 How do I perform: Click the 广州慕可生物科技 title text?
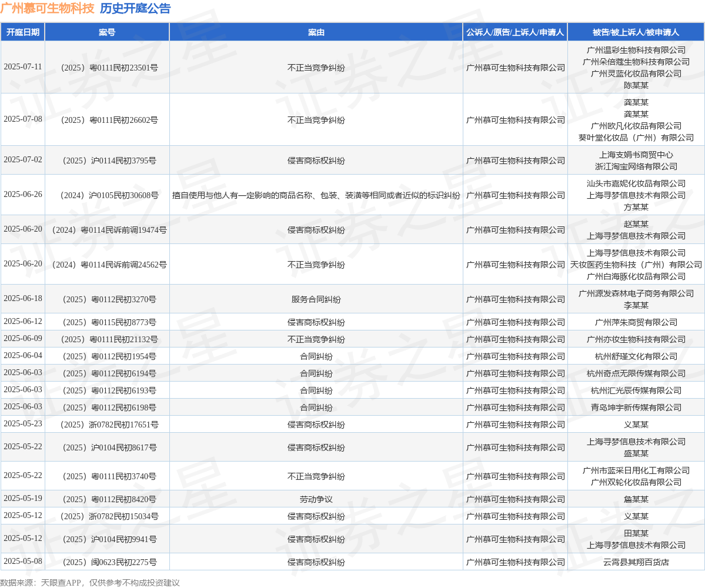click(x=47, y=9)
